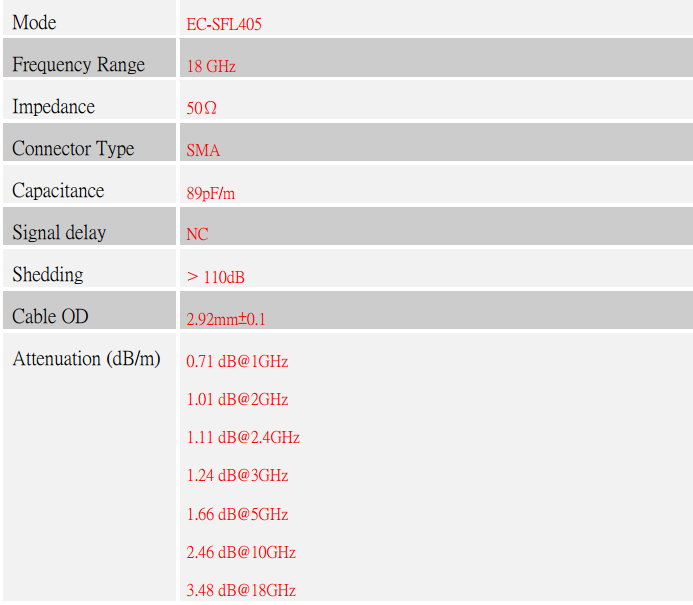The height and width of the screenshot is (605, 693).
Task: Select the SMA connector value
Action: pos(203,150)
